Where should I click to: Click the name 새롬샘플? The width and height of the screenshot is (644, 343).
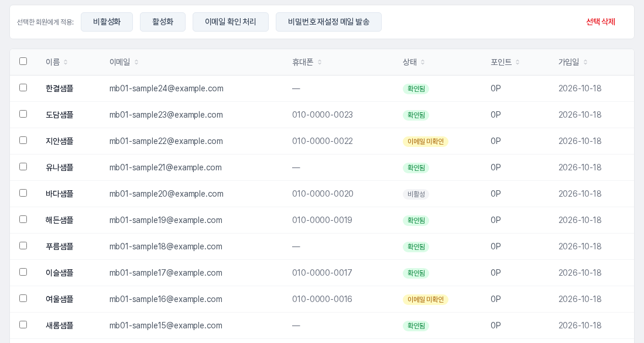60,325
